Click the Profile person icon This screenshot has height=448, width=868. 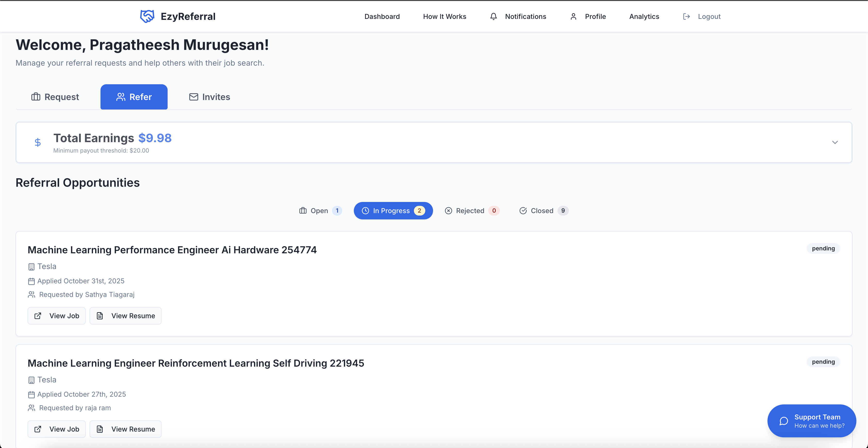573,16
